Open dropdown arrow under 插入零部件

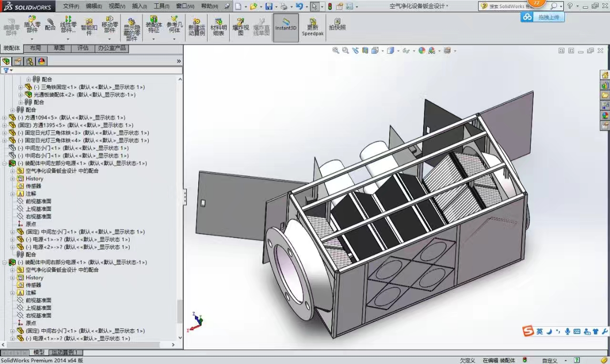pos(31,39)
